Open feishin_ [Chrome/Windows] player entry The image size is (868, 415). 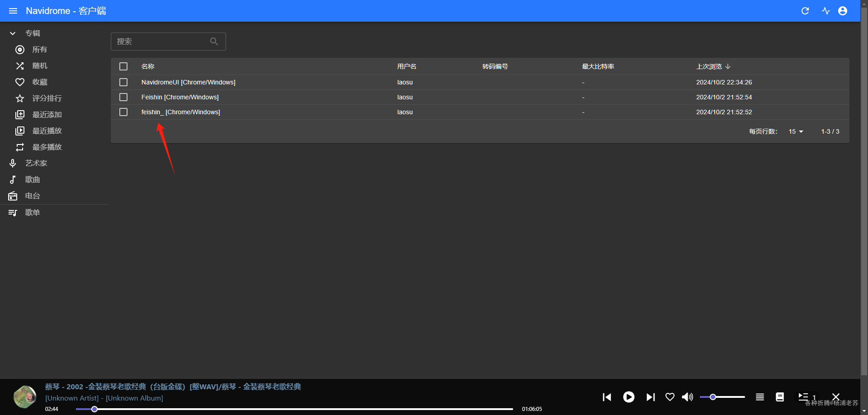(180, 112)
